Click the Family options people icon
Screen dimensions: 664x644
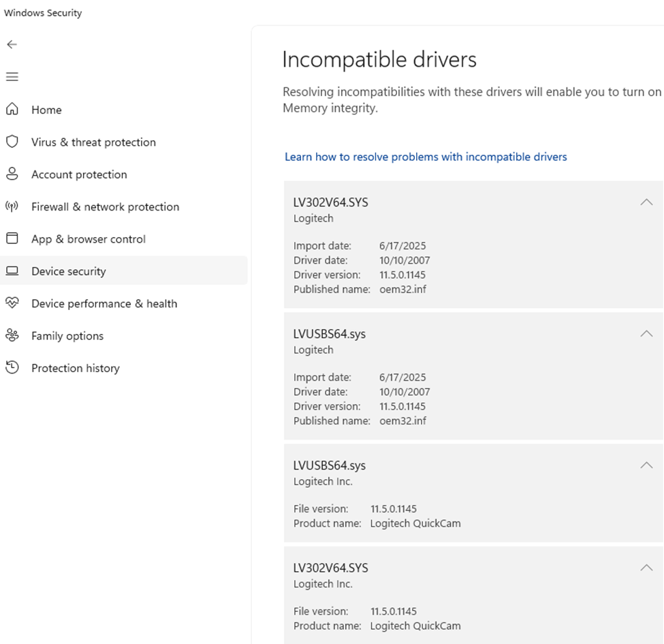tap(12, 335)
